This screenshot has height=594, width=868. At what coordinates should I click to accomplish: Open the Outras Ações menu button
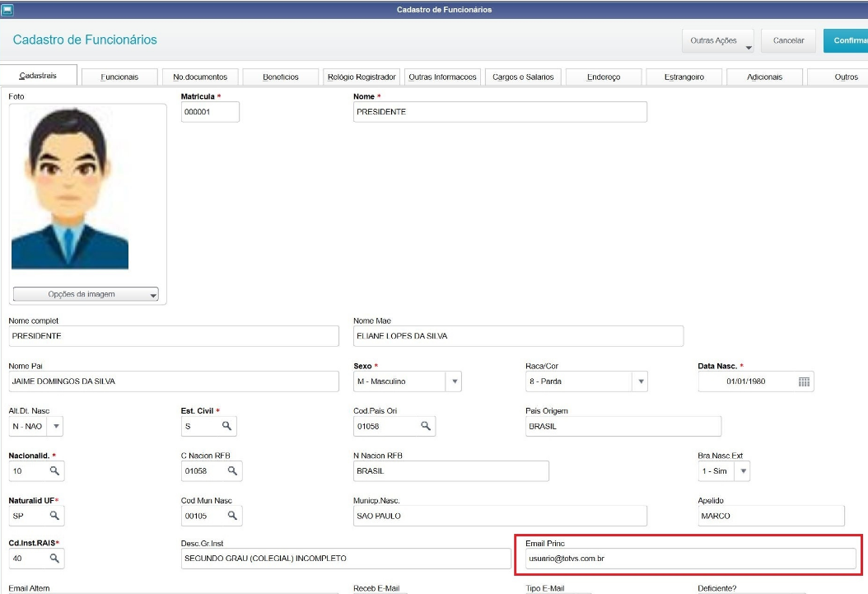718,40
